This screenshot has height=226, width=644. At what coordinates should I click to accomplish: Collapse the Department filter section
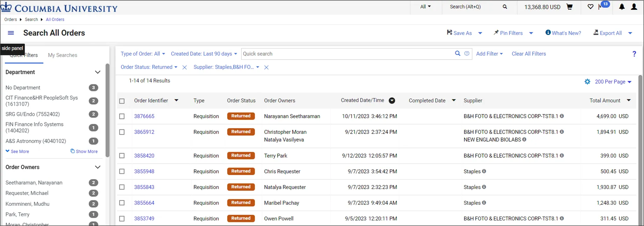(97, 72)
